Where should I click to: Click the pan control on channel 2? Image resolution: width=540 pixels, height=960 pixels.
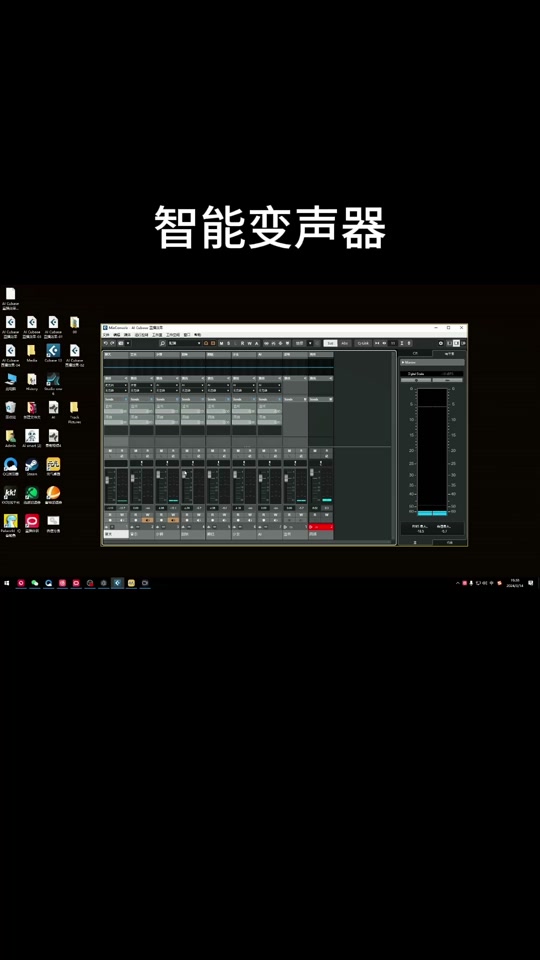click(141, 463)
